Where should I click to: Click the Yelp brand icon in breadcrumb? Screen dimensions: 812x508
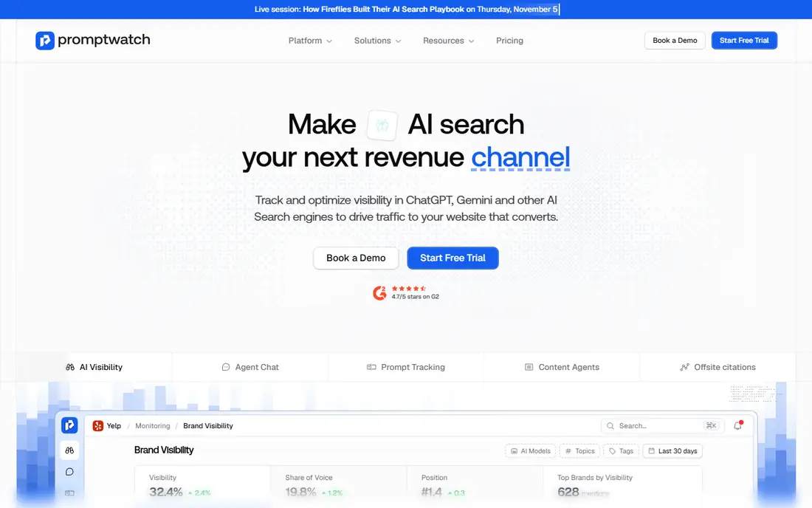[98, 425]
